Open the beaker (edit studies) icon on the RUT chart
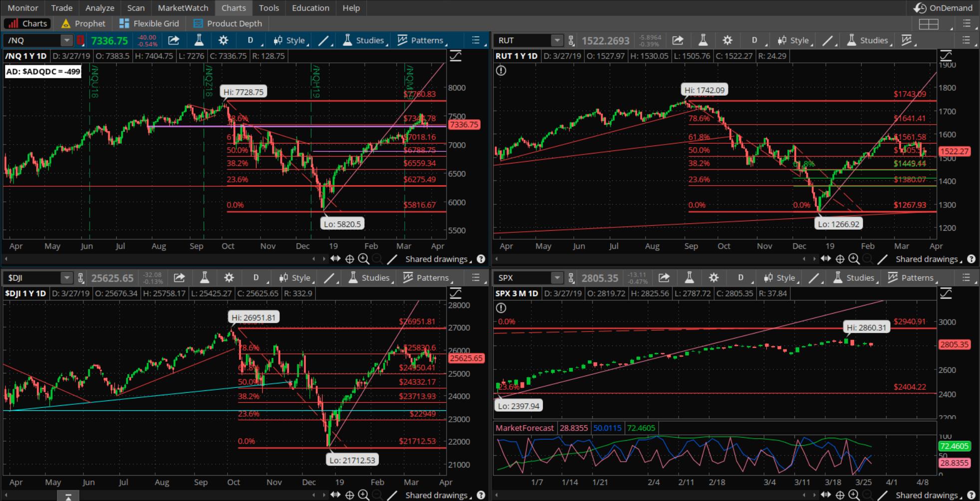 [703, 40]
